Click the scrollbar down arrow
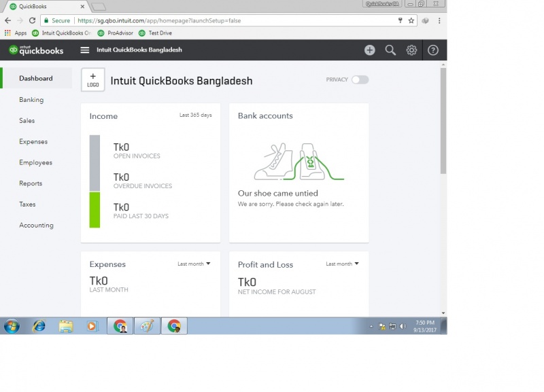 click(x=443, y=313)
